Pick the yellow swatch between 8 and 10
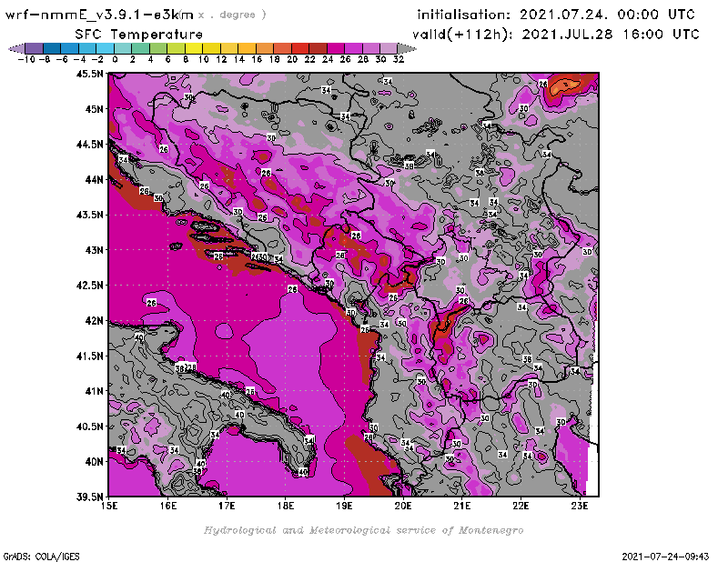 click(x=194, y=48)
